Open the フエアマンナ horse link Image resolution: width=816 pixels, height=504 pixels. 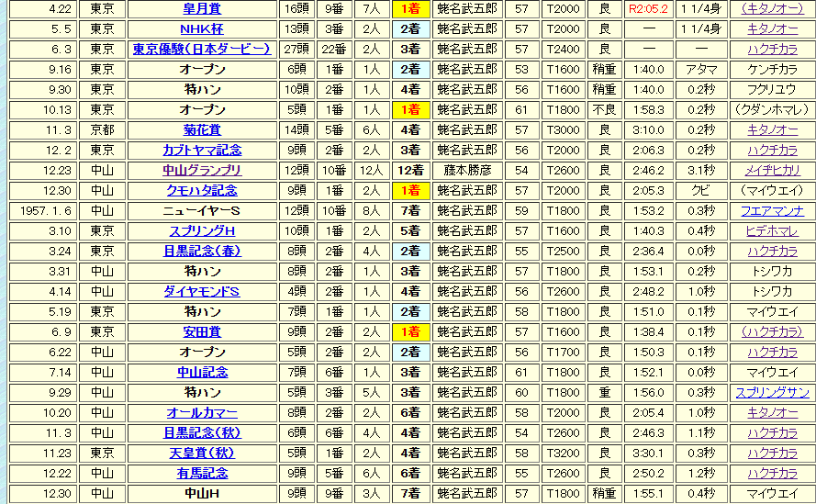point(772,211)
